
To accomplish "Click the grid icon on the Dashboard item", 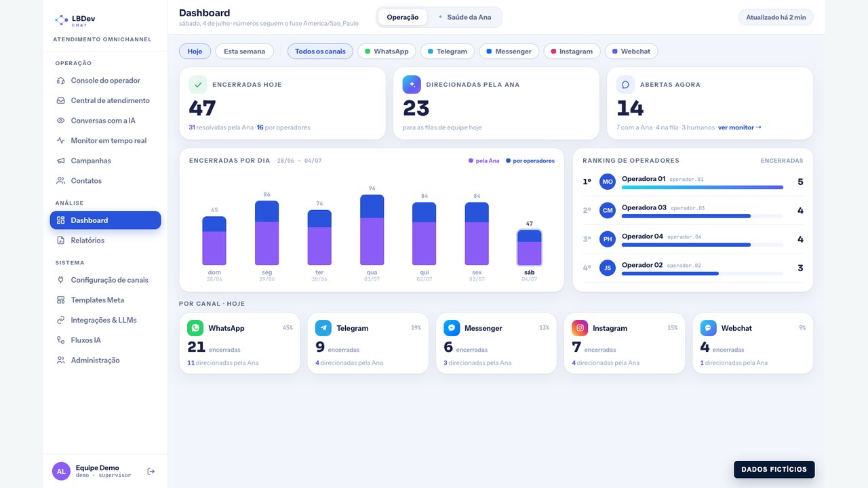I will point(61,220).
